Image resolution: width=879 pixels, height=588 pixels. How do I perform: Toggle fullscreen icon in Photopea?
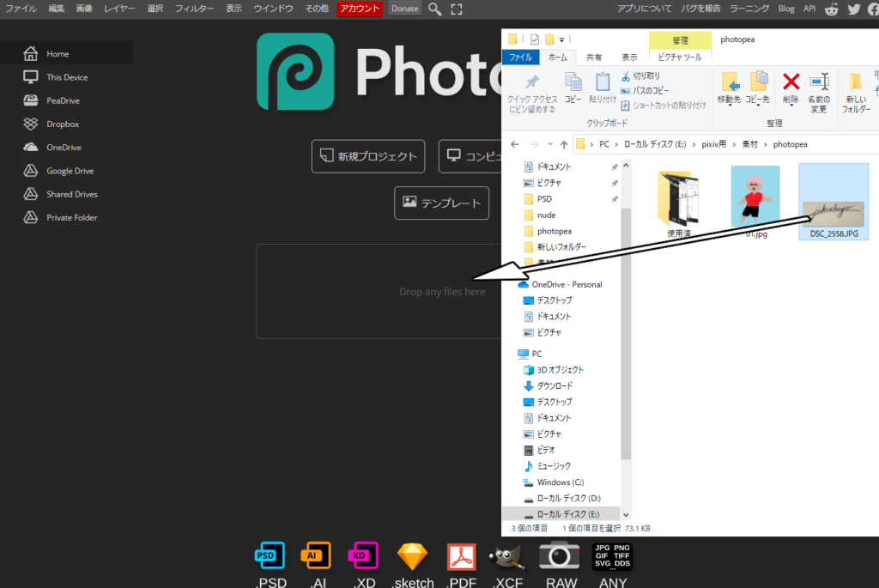457,9
